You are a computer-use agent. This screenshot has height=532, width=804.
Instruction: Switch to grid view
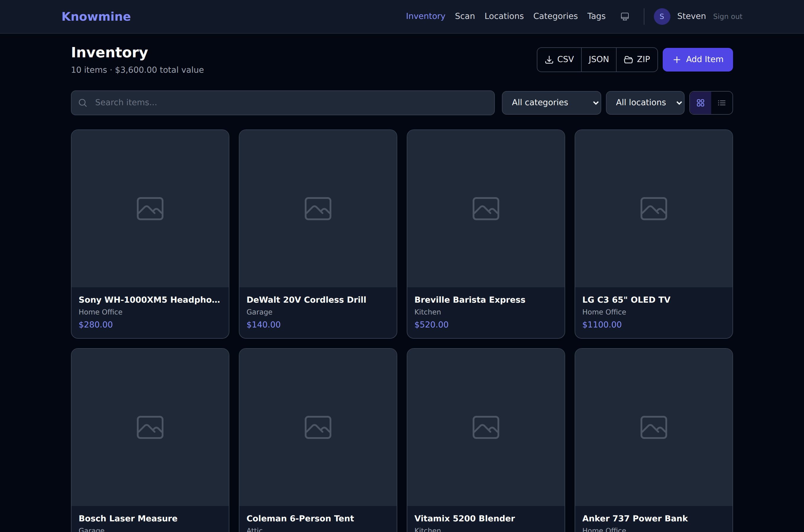tap(701, 103)
